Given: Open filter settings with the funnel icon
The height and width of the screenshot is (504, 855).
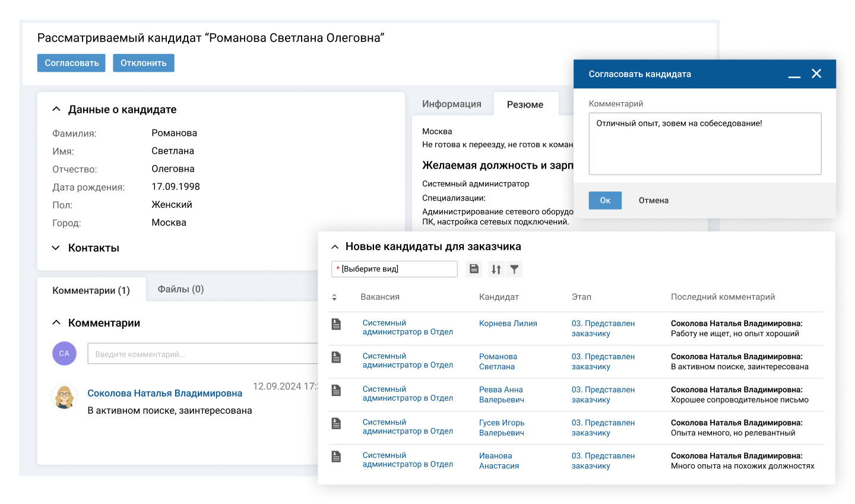Looking at the screenshot, I should click(514, 268).
